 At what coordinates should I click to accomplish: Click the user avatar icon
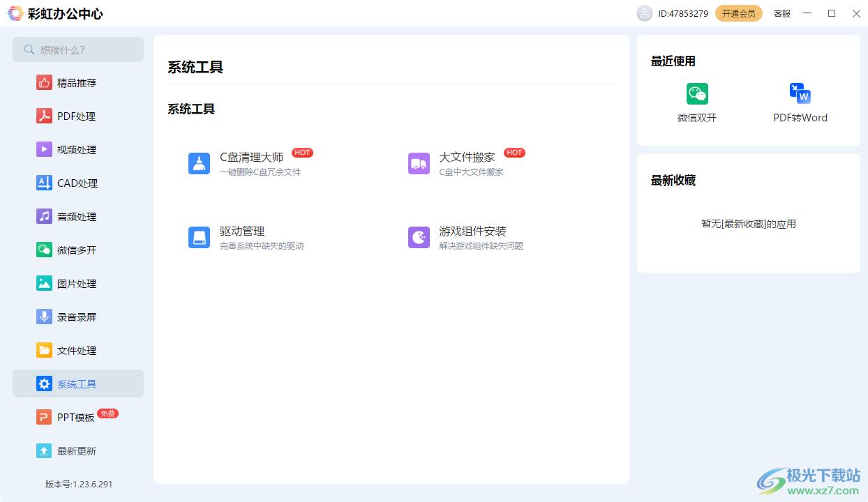(644, 13)
